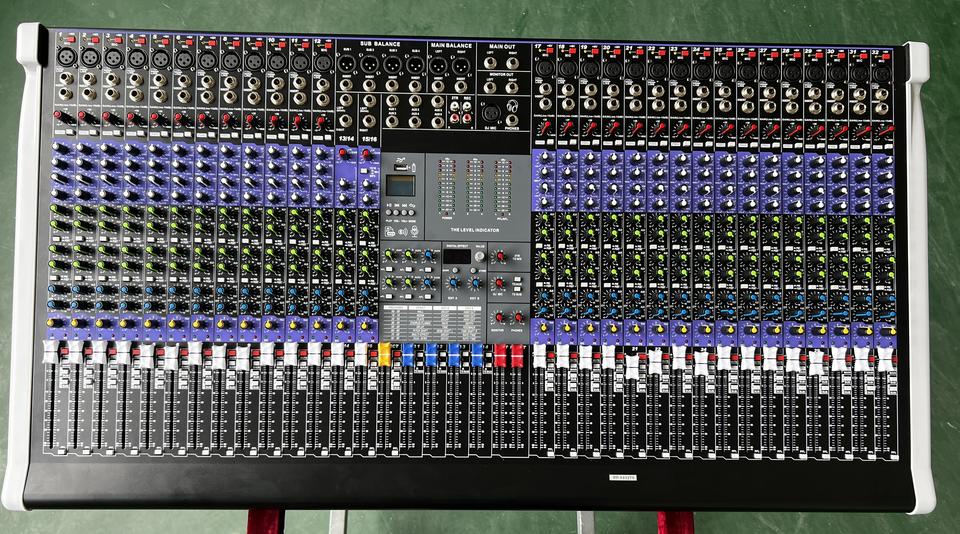Push the MODE button on the media player

tap(411, 212)
